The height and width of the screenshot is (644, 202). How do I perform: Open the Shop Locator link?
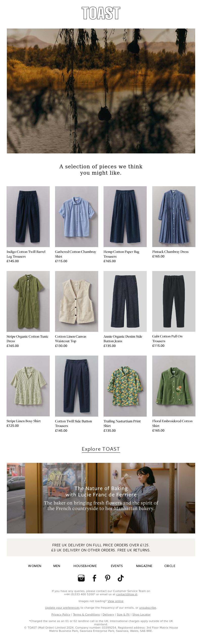141,614
